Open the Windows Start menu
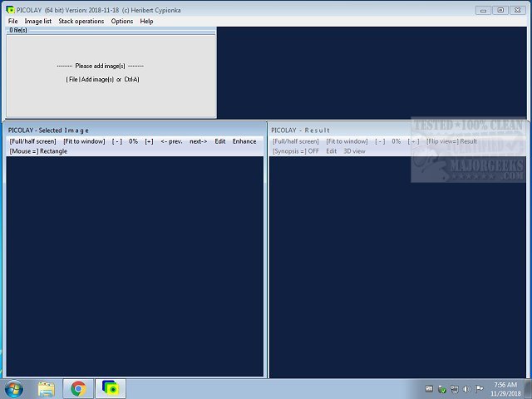 tap(14, 388)
